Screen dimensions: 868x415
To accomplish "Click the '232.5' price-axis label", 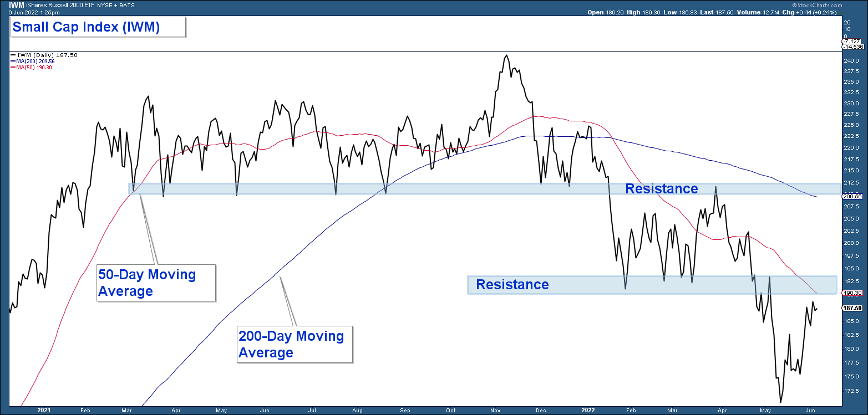I will pyautogui.click(x=851, y=93).
